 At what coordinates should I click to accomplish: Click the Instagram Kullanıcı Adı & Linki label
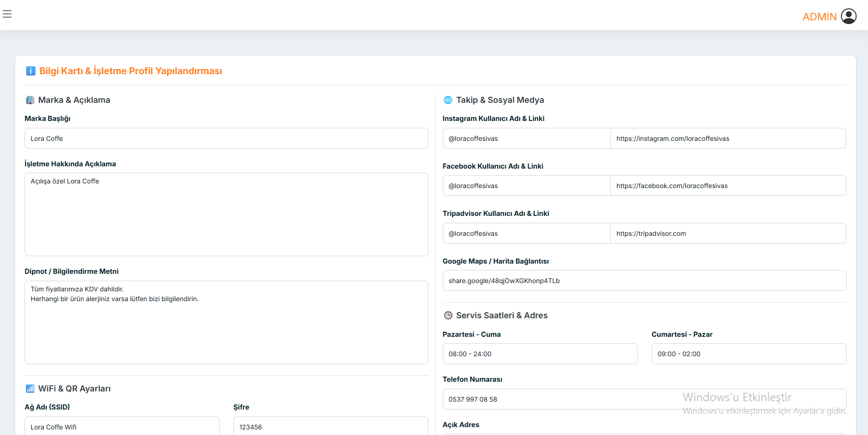[x=493, y=119]
